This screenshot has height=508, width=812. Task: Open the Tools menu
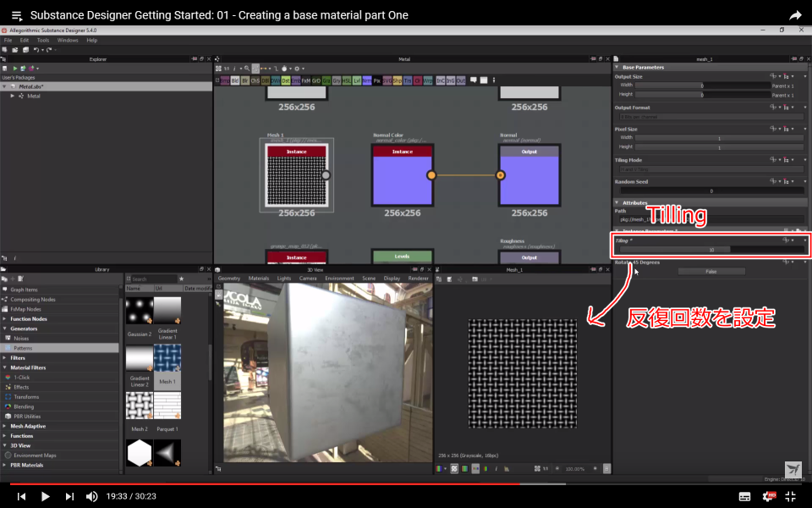(x=43, y=40)
